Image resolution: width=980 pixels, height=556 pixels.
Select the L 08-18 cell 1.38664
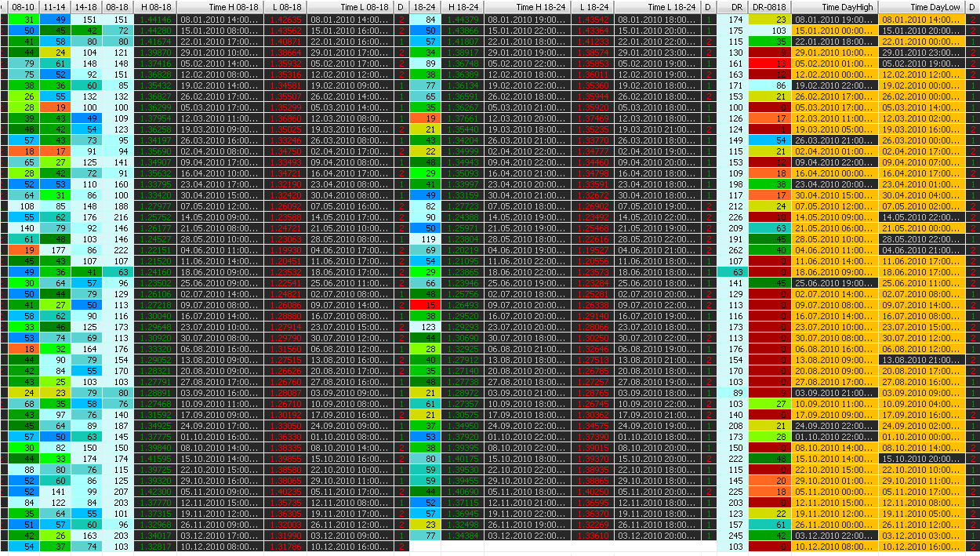coord(285,52)
